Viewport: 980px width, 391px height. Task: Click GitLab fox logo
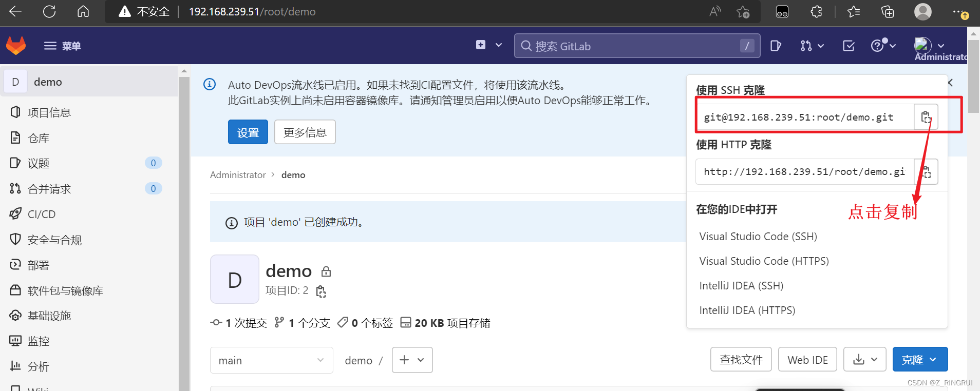point(16,46)
